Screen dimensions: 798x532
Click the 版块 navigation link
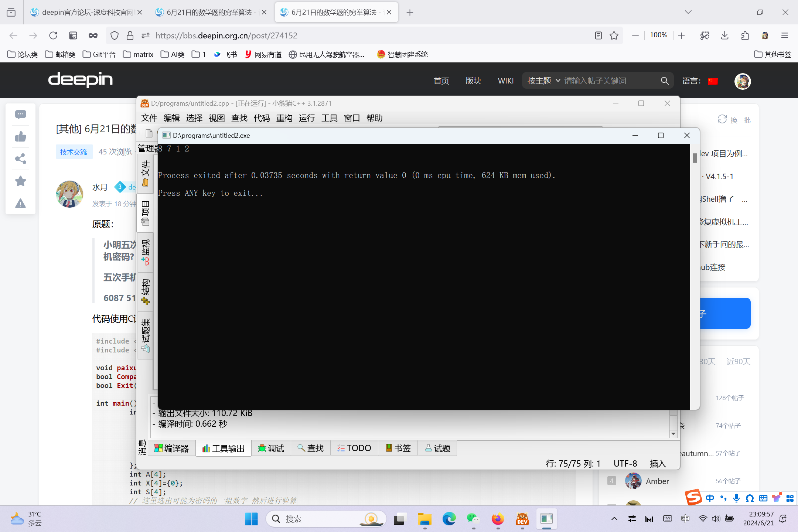point(473,81)
